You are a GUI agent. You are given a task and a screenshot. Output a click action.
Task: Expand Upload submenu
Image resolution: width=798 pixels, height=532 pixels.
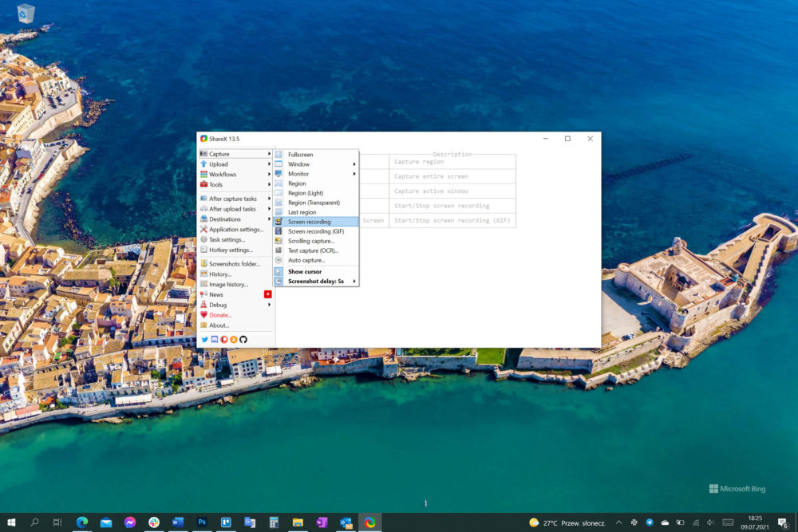(x=235, y=164)
